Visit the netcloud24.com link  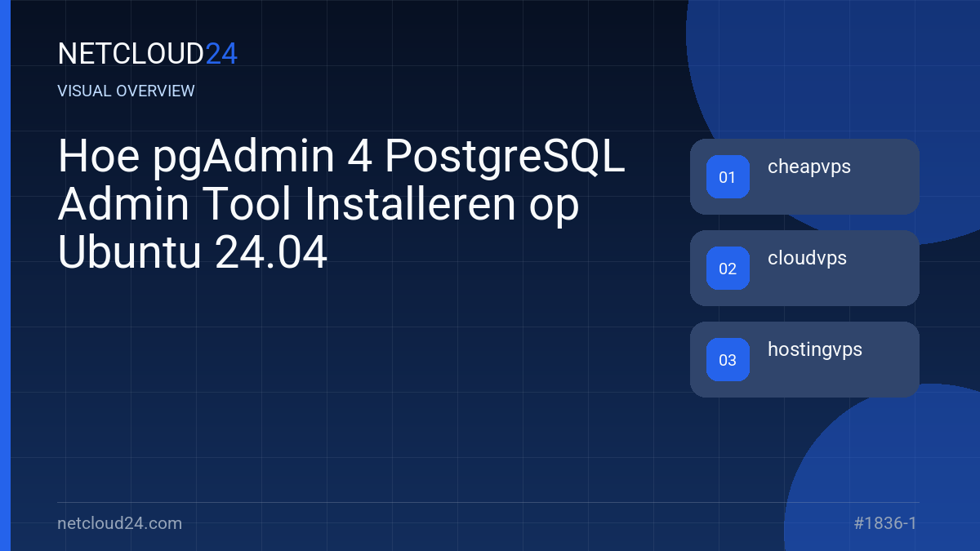(x=120, y=523)
